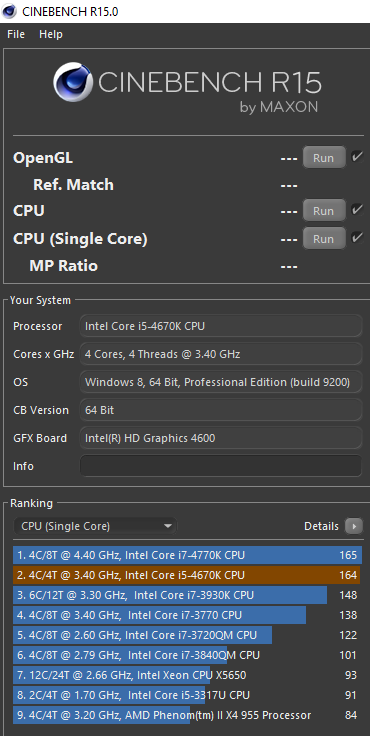Run the CPU (Single Core) benchmark
This screenshot has height=736, width=370.
pos(324,238)
